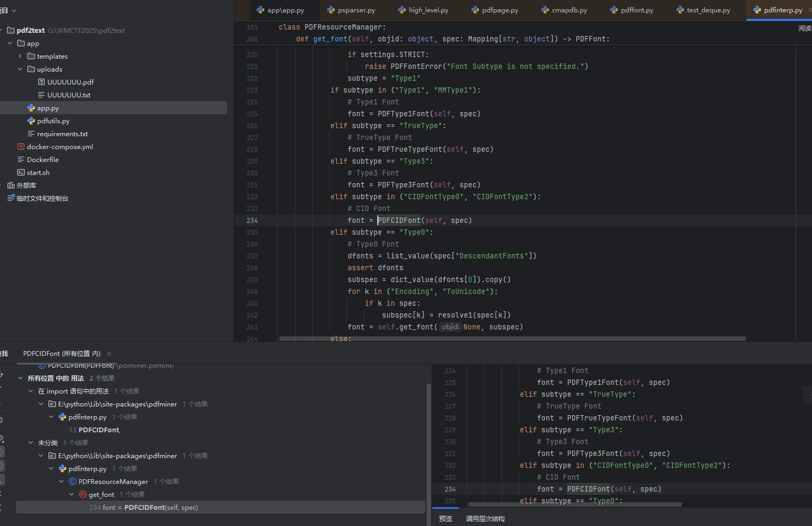The image size is (812, 526).
Task: Collapse the PDFResourceManager class node
Action: pyautogui.click(x=61, y=482)
